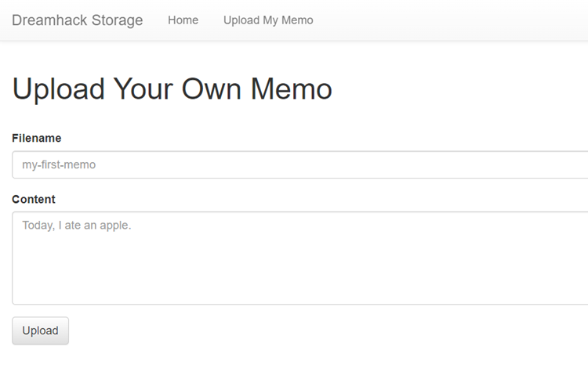The image size is (588, 390).
Task: Focus the Filename input field
Action: tap(298, 165)
